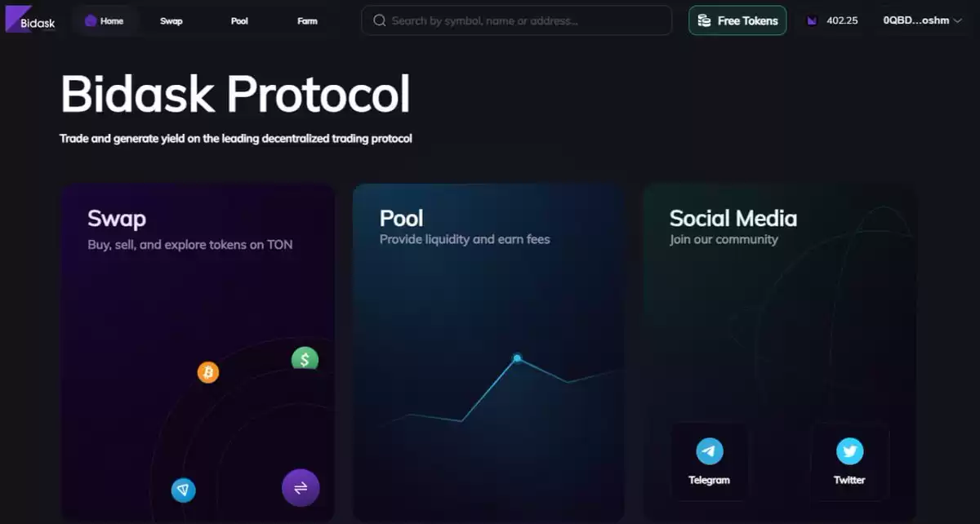The image size is (980, 524).
Task: Open the Pool card
Action: 489,353
